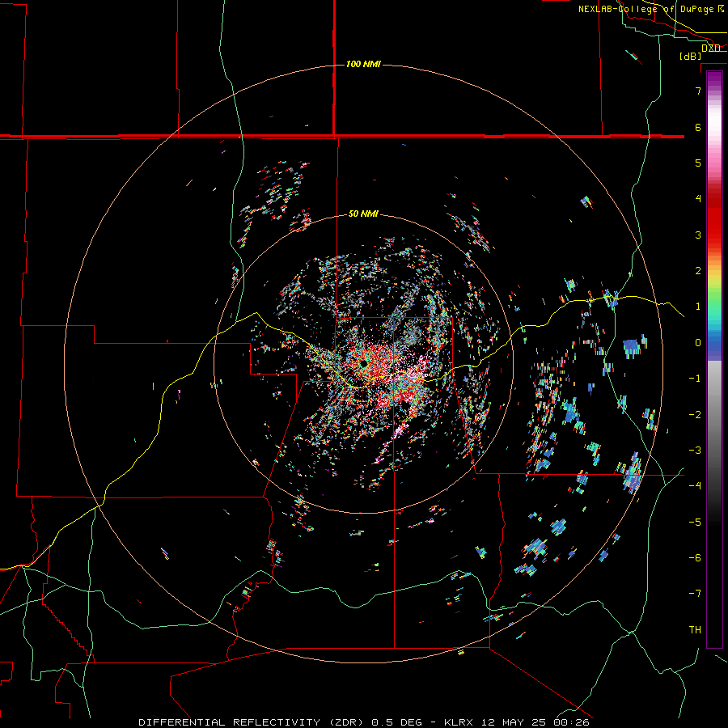Click the -7 tick label on color scale

coord(695,594)
